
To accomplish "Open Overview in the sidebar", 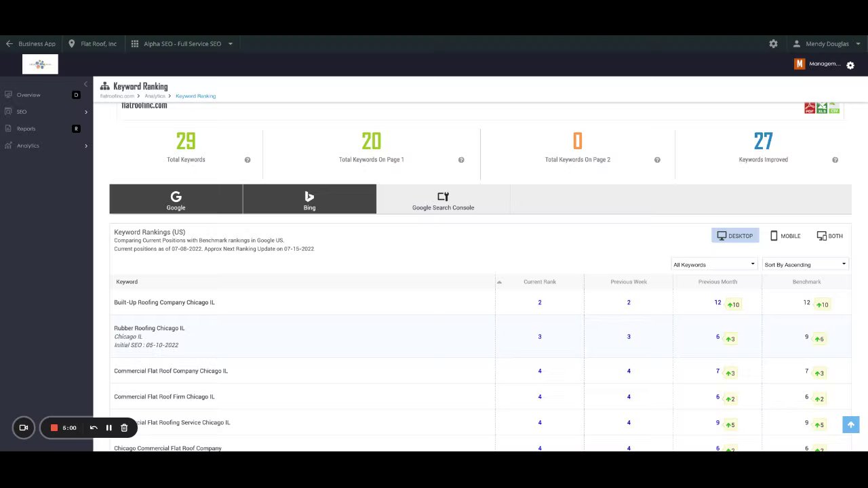I will pos(28,95).
